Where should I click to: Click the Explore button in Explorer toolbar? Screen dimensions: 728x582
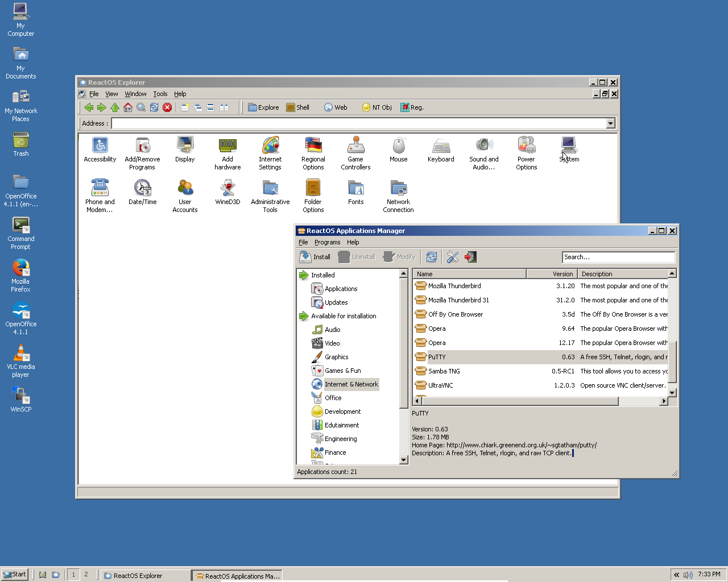263,107
